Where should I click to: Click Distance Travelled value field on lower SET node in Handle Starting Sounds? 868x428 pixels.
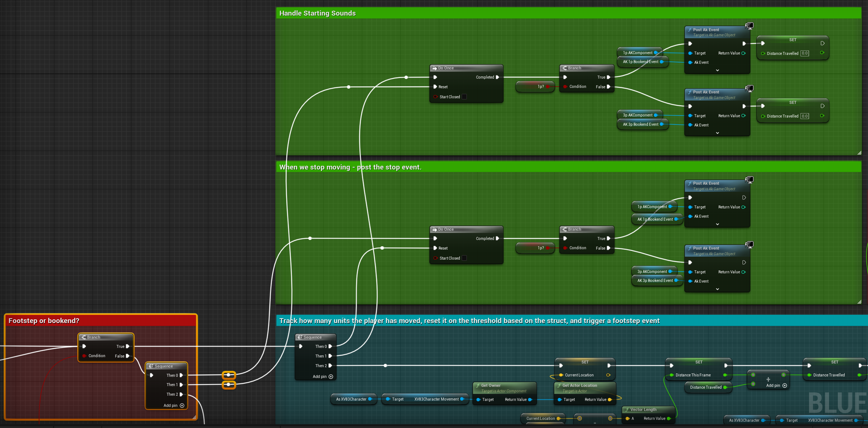pos(805,116)
